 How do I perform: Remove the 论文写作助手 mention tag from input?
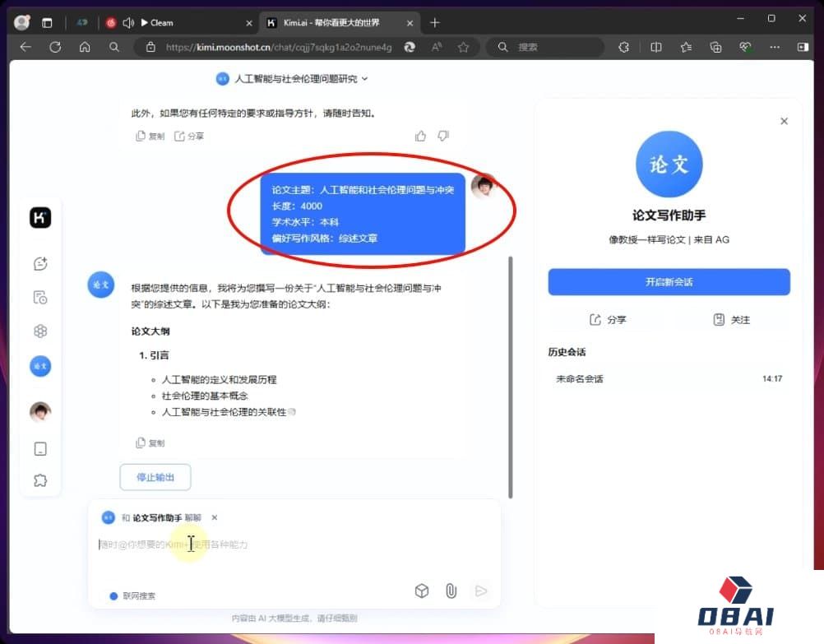215,517
